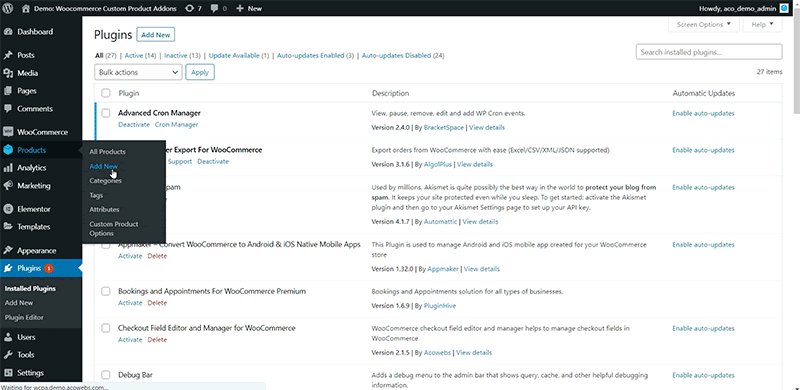Screen dimensions: 800x390
Task: Toggle the select-all plugins checkbox in header
Action: point(106,93)
